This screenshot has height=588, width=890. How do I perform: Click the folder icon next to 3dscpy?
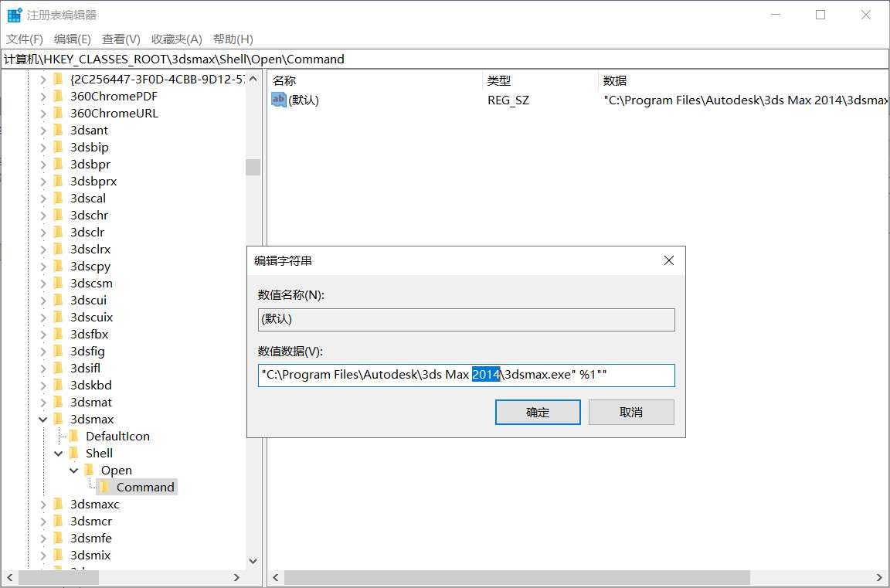click(x=58, y=267)
